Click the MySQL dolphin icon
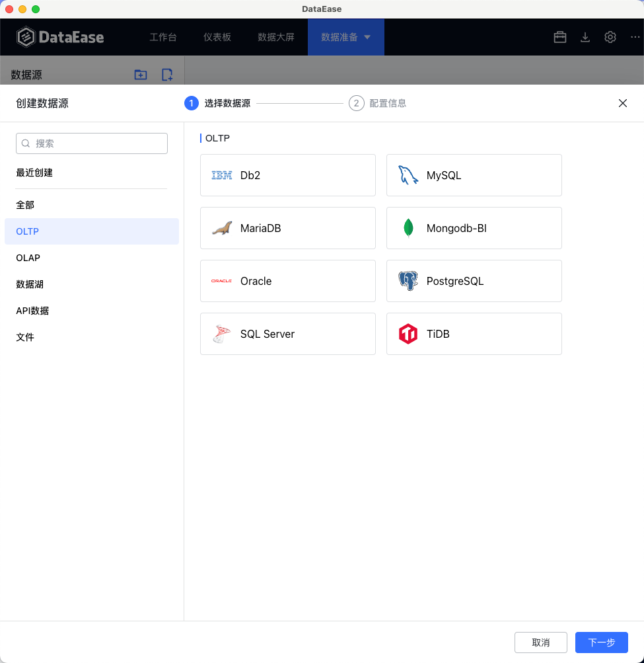 408,175
